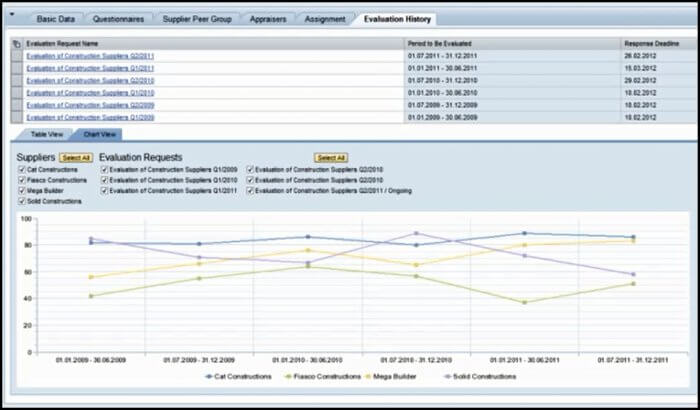The image size is (700, 410).
Task: Switch to the Basic Data tab
Action: [x=55, y=19]
